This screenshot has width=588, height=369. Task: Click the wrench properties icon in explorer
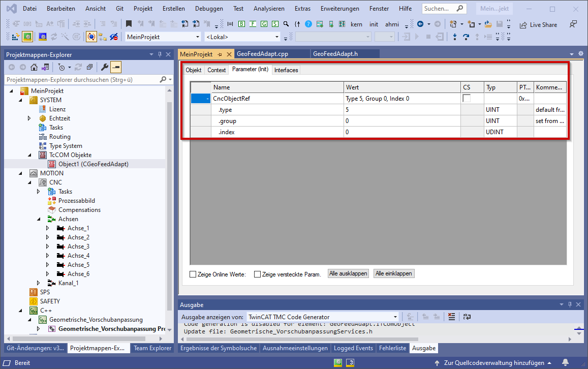[x=105, y=67]
